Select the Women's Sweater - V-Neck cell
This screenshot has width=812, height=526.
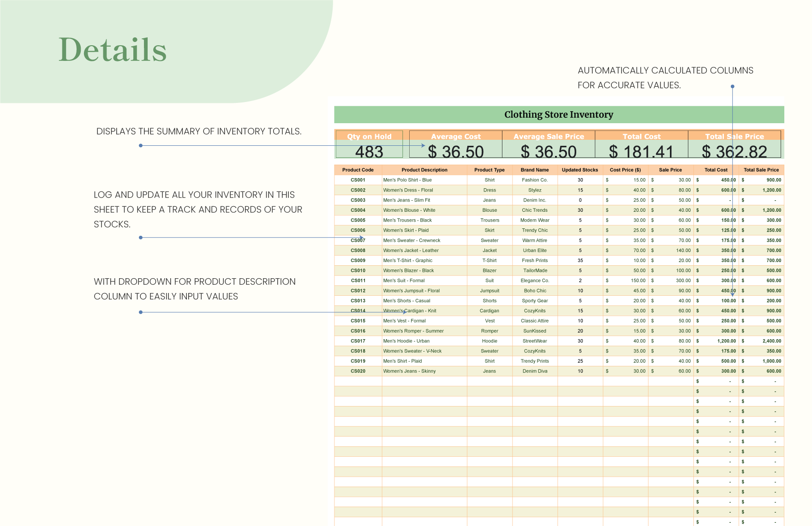424,351
